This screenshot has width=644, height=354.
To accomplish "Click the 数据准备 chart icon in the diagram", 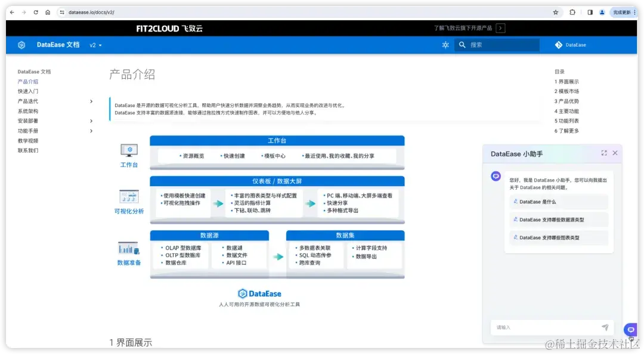I will pos(129,248).
